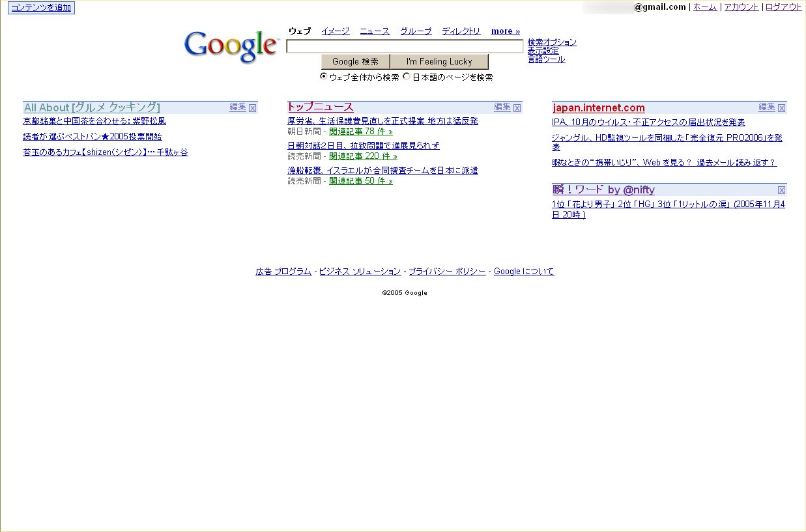This screenshot has height=532, width=806.
Task: Open the 表示設定 preferences link
Action: 543,51
